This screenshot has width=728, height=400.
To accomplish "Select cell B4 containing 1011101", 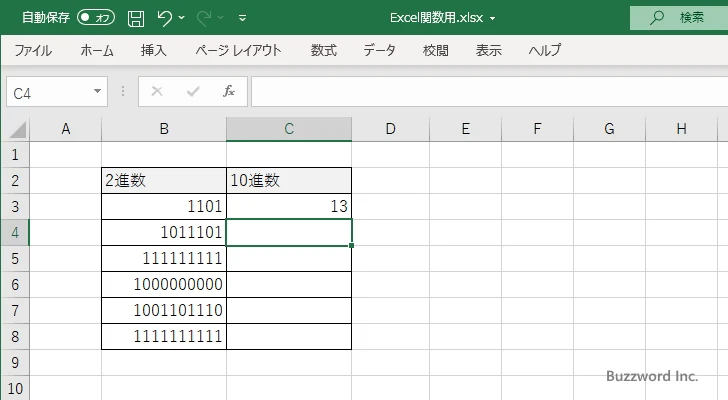I will 164,232.
